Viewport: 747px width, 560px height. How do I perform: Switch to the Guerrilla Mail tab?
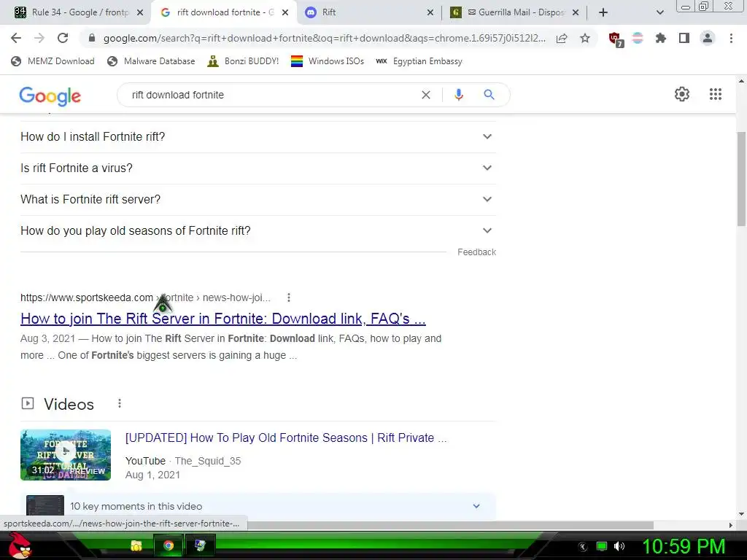[x=514, y=12]
